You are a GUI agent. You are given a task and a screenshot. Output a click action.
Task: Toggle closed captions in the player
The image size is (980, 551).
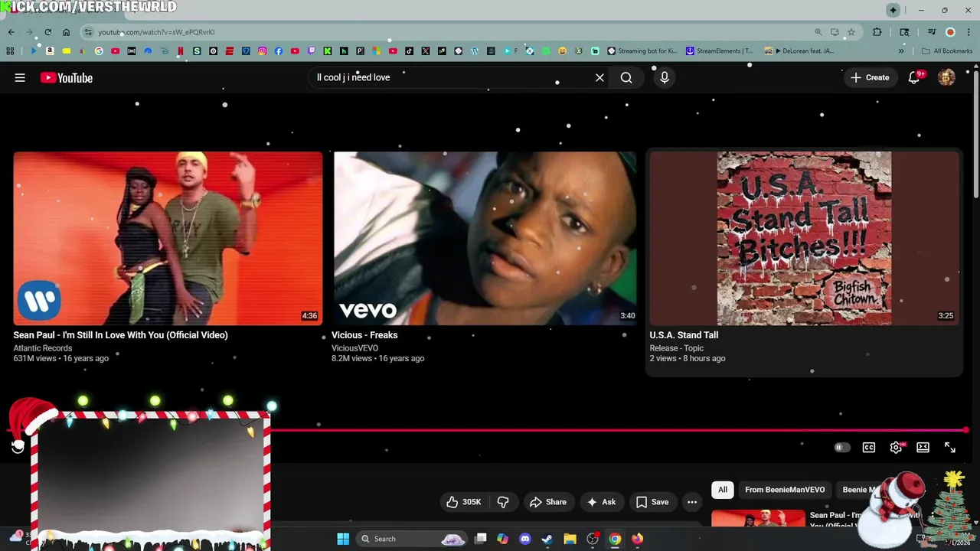(869, 448)
